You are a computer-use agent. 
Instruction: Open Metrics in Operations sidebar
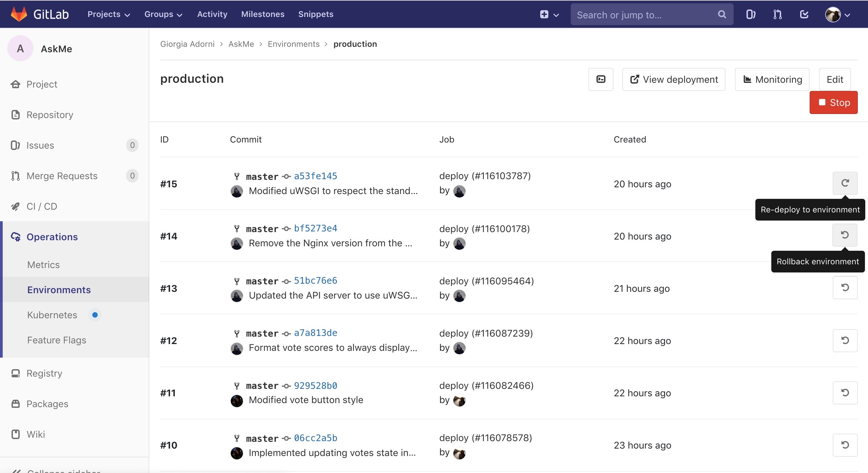[43, 265]
